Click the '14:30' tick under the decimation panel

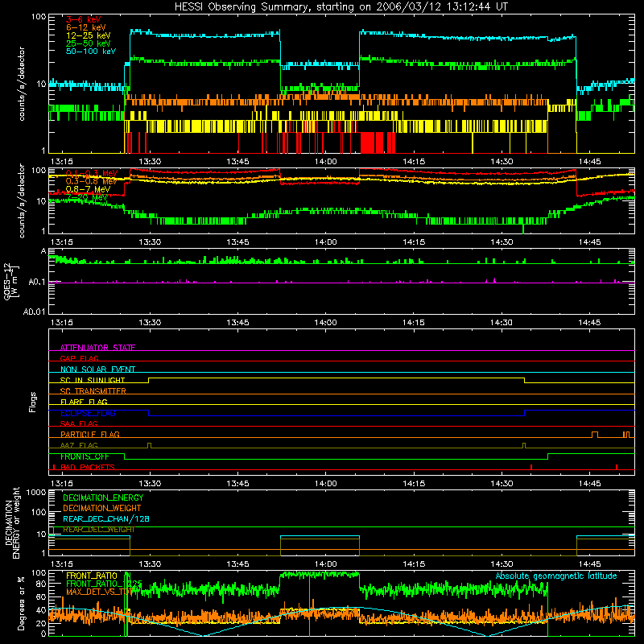[x=502, y=564]
